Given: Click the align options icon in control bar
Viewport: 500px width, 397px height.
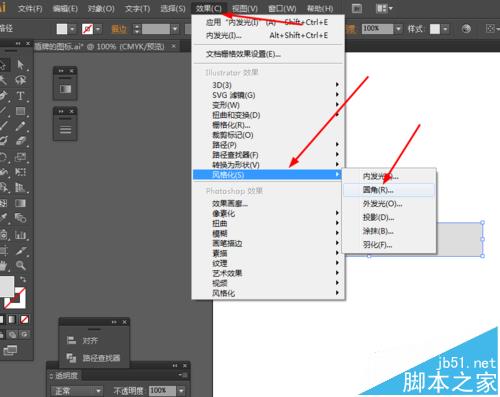Looking at the screenshot, I should pyautogui.click(x=490, y=29).
